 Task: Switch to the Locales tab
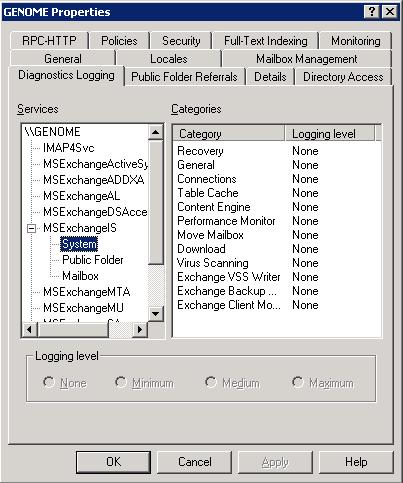click(x=169, y=59)
